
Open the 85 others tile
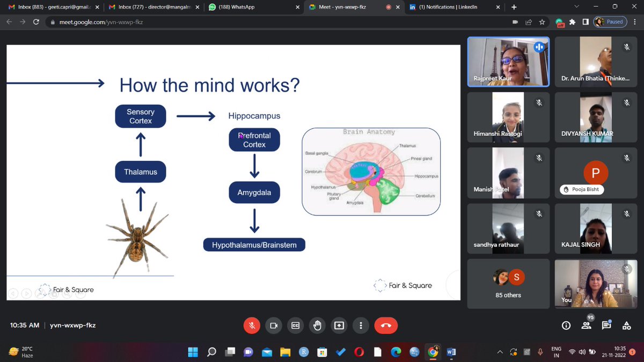(x=508, y=284)
